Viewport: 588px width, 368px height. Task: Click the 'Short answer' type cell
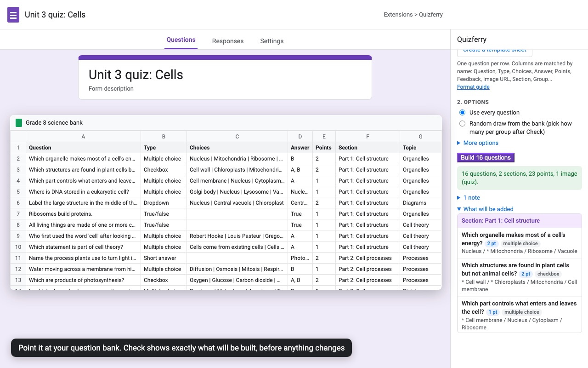[x=164, y=258]
